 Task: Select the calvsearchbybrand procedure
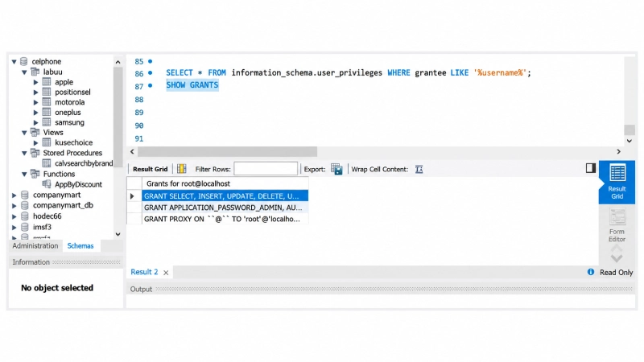[x=84, y=163]
